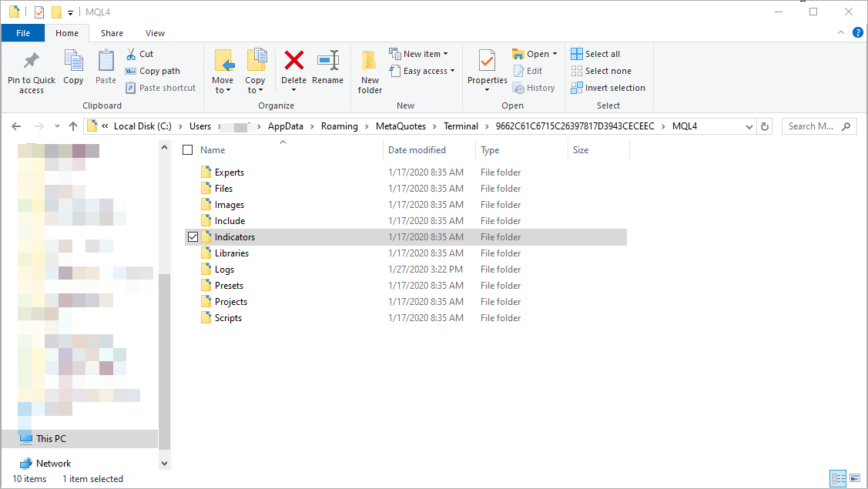Sort by the Name column header

click(213, 150)
